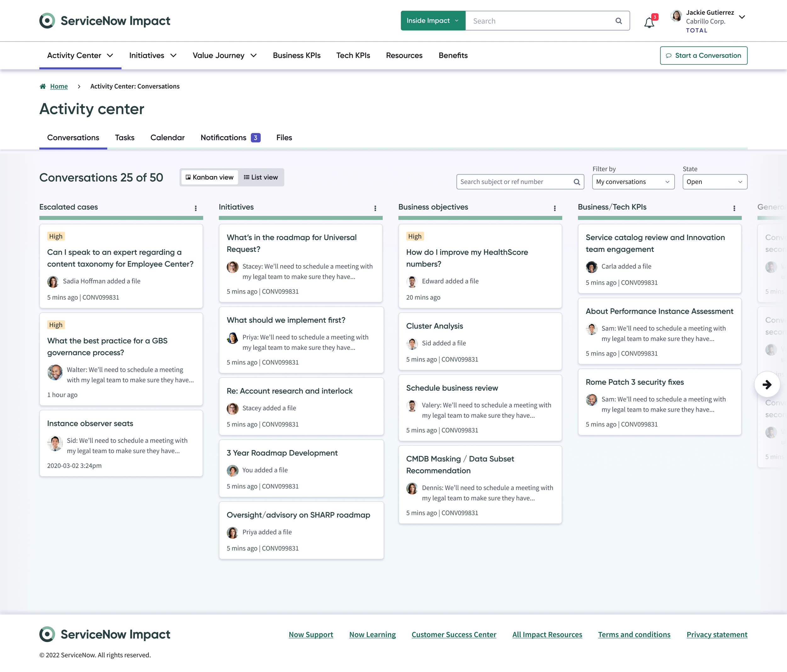The width and height of the screenshot is (787, 672).
Task: Click Jackie Gutierrez's profile avatar
Action: pos(676,15)
